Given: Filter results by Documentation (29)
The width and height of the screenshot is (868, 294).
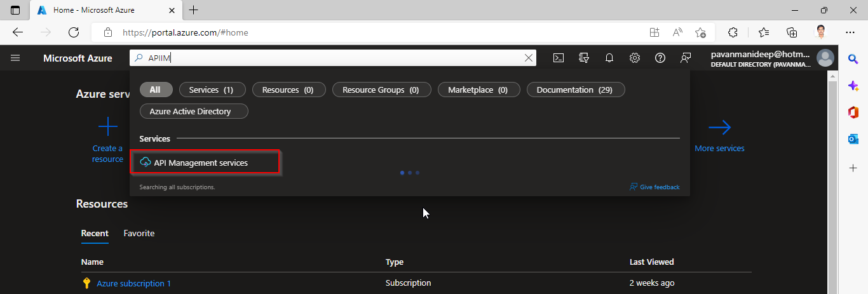Looking at the screenshot, I should (x=575, y=90).
